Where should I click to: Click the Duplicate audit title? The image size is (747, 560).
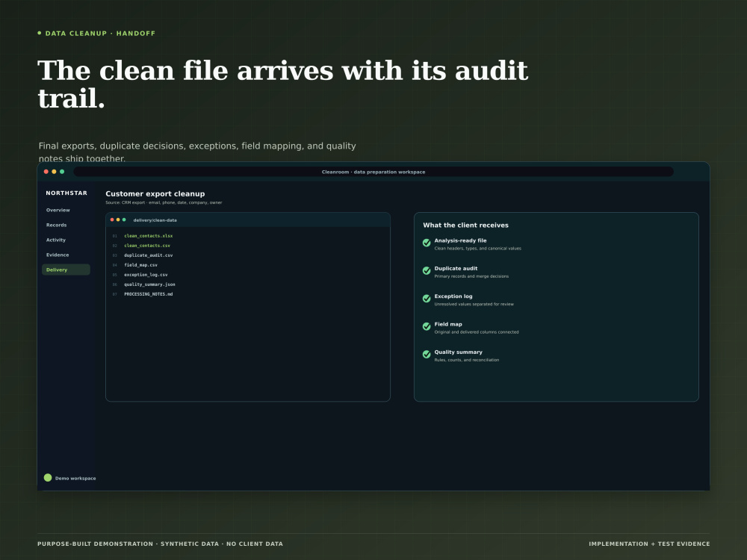(x=456, y=268)
